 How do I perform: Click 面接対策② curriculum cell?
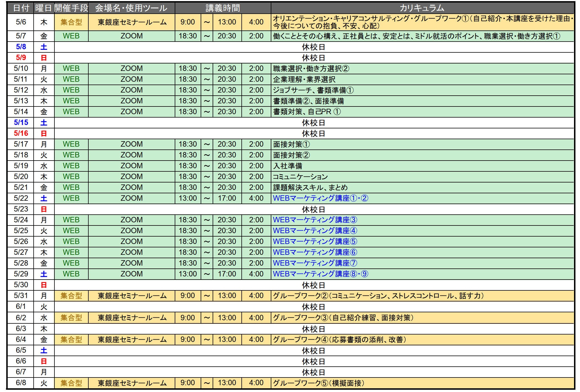click(x=422, y=155)
